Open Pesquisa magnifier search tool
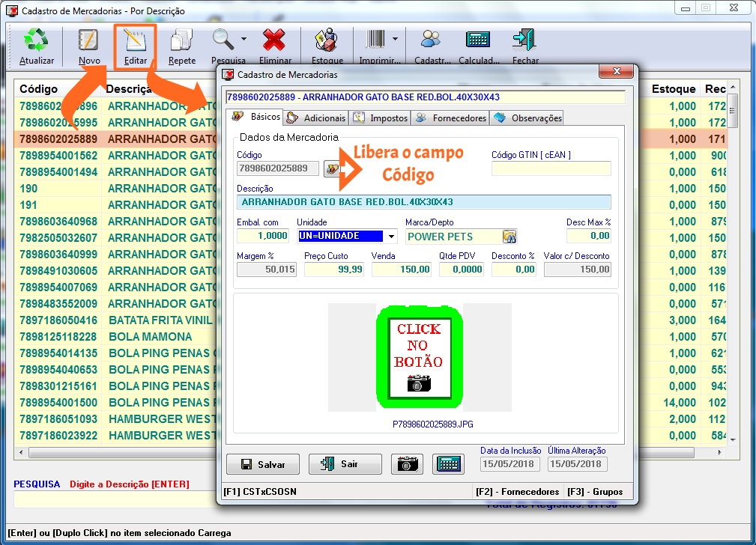This screenshot has width=756, height=545. pyautogui.click(x=224, y=40)
